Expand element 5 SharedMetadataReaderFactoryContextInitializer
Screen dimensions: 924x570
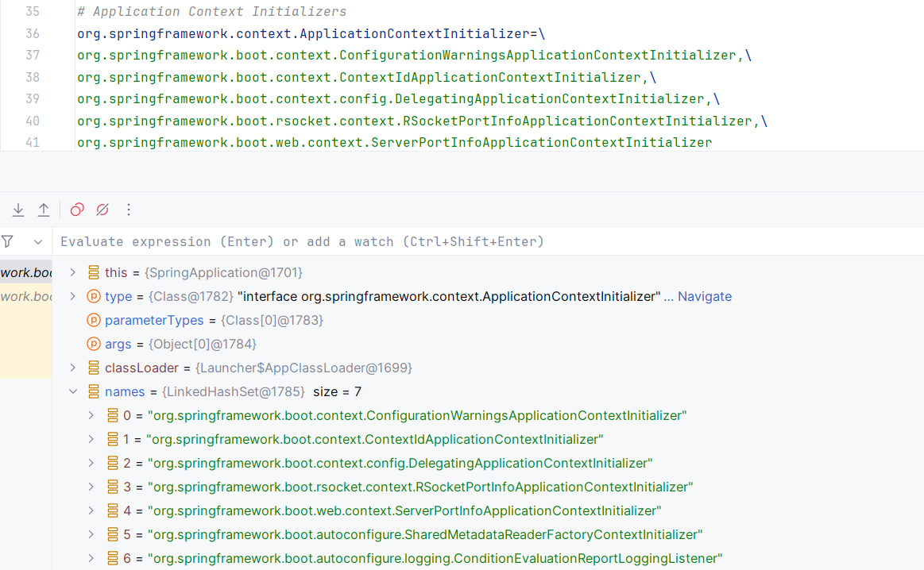click(x=91, y=534)
